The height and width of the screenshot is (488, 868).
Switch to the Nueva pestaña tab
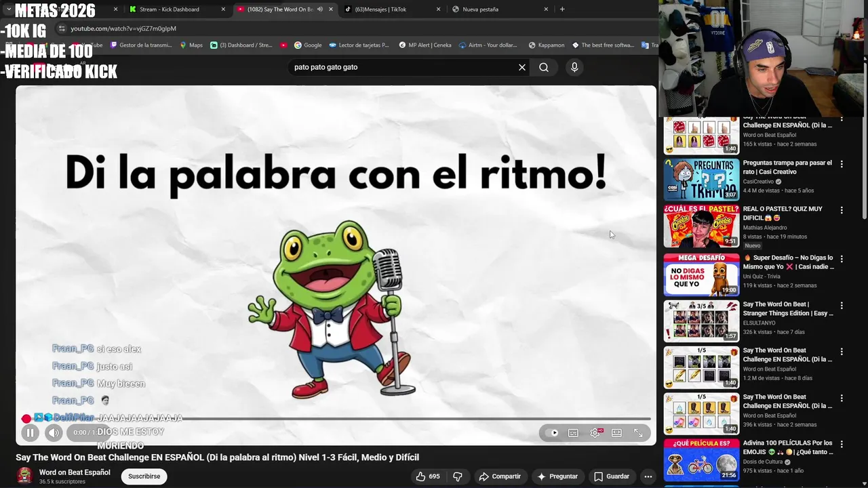click(481, 9)
